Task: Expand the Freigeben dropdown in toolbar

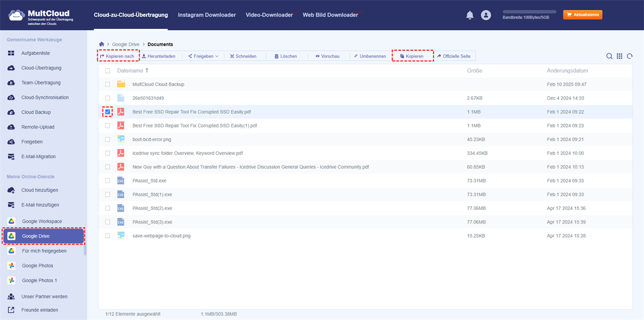Action: pos(203,56)
